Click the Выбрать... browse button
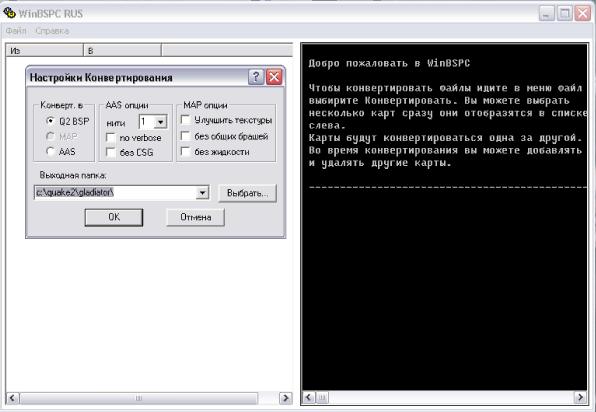Viewport: 596px width, 412px height. tap(247, 193)
